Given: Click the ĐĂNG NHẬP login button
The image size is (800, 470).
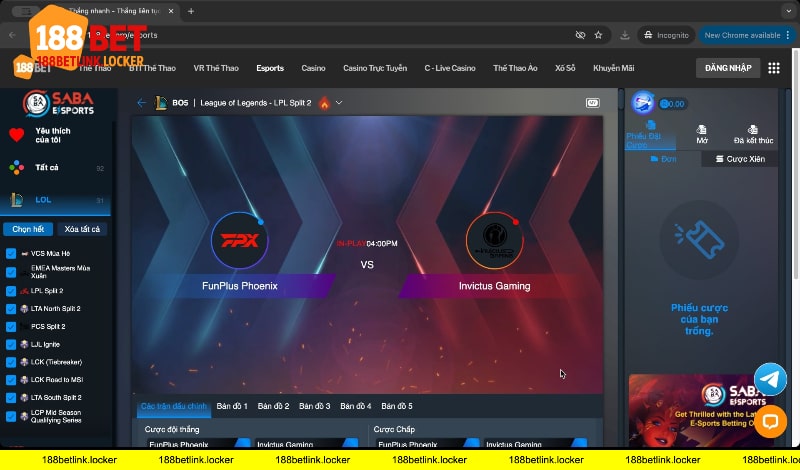Looking at the screenshot, I should 725,68.
